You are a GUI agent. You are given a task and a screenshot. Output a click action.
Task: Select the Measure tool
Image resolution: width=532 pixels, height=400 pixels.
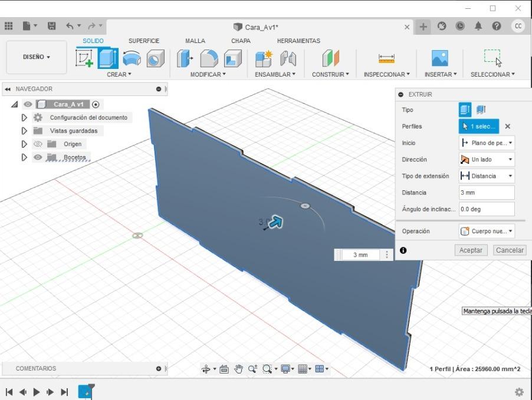(x=386, y=58)
